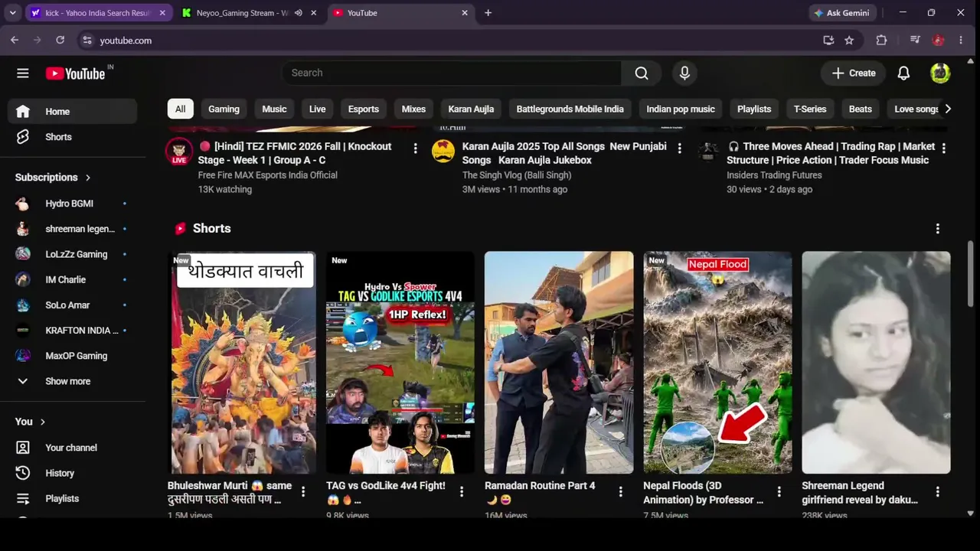The width and height of the screenshot is (980, 551).
Task: Play the Bhuleshwar Murti short thumbnail
Action: click(x=242, y=363)
